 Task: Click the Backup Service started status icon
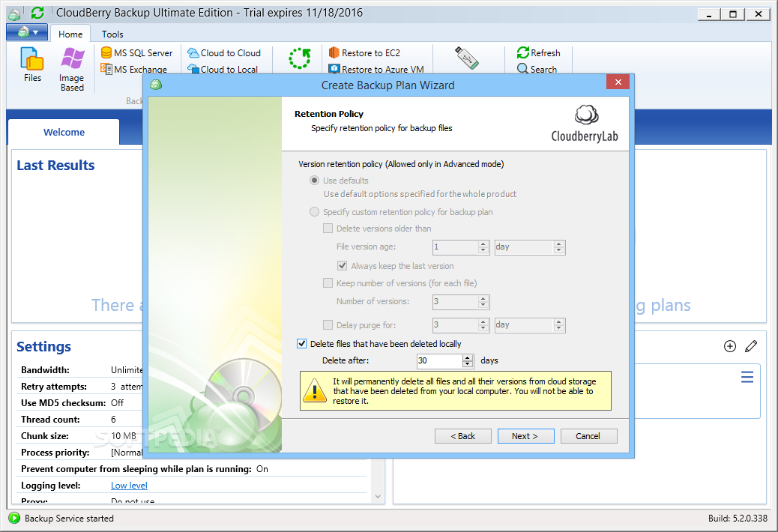[x=14, y=518]
